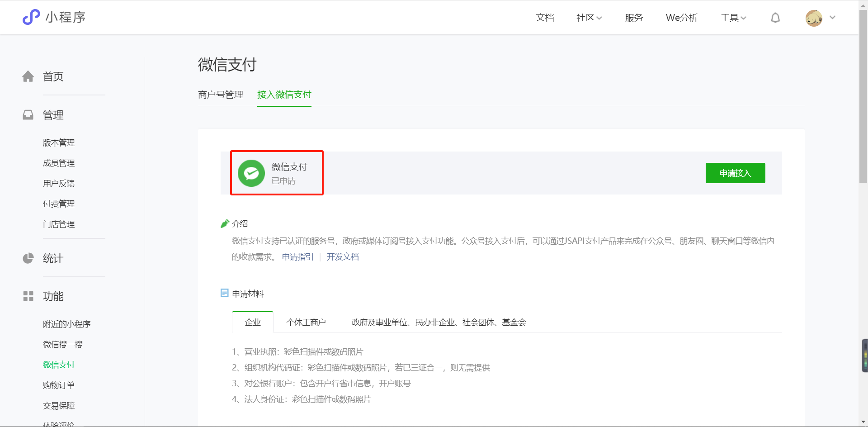Click the 统计 pie chart icon
Screen dimensions: 868x427
[x=28, y=258]
